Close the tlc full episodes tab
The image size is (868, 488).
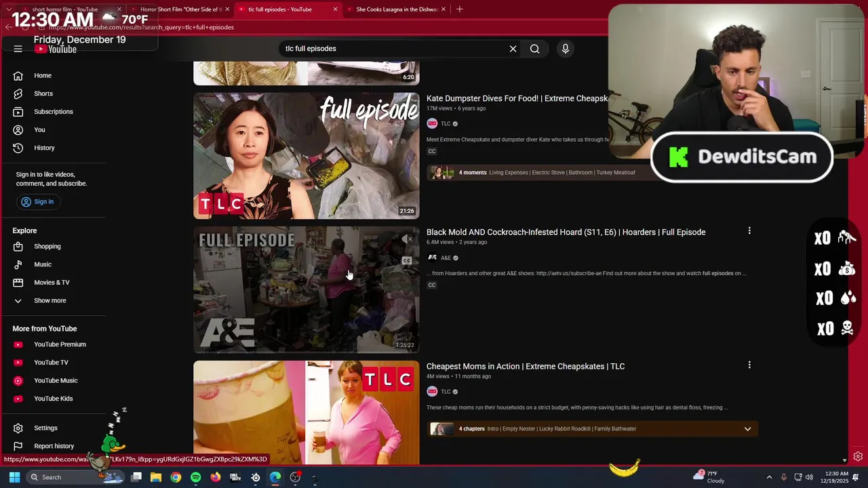point(335,9)
